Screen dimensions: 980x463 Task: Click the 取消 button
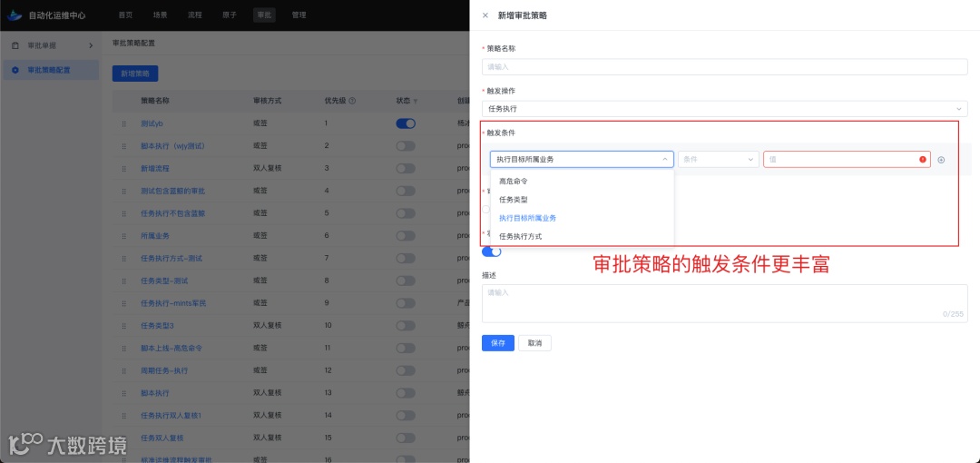(534, 343)
